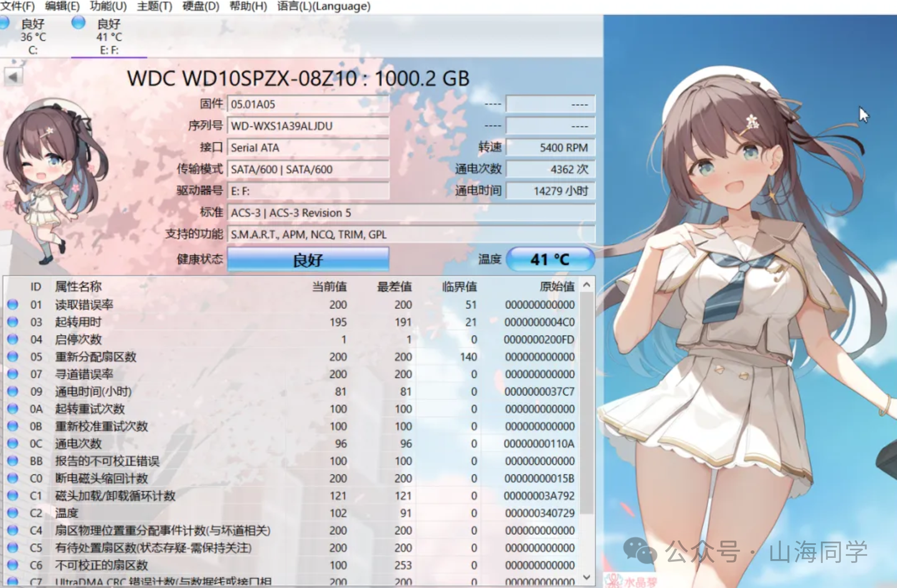Viewport: 897px width, 588px height.
Task: Open the 帮助(H) menu
Action: tap(248, 6)
